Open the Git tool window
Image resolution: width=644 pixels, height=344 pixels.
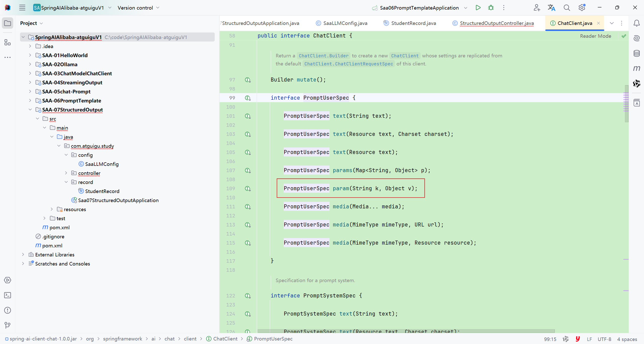click(x=8, y=325)
